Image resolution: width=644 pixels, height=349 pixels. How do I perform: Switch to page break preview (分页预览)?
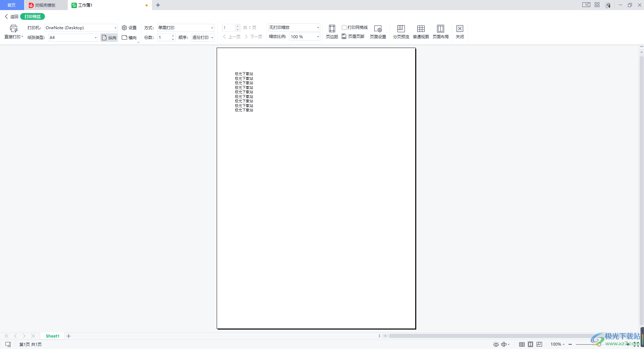point(401,32)
